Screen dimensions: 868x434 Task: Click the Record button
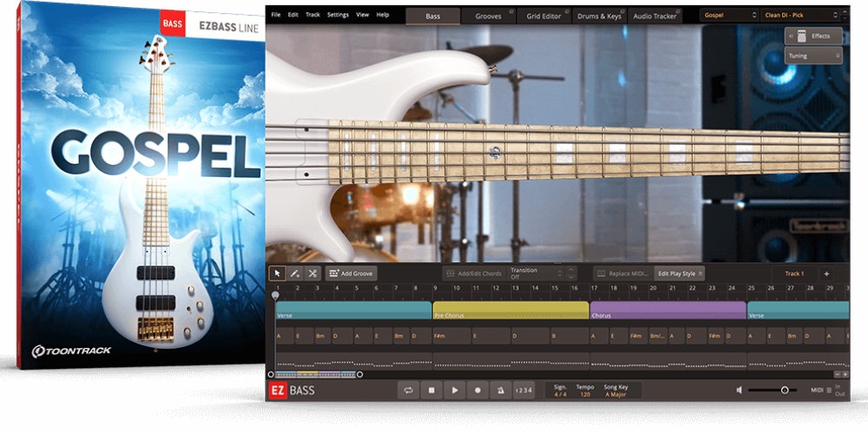[477, 391]
